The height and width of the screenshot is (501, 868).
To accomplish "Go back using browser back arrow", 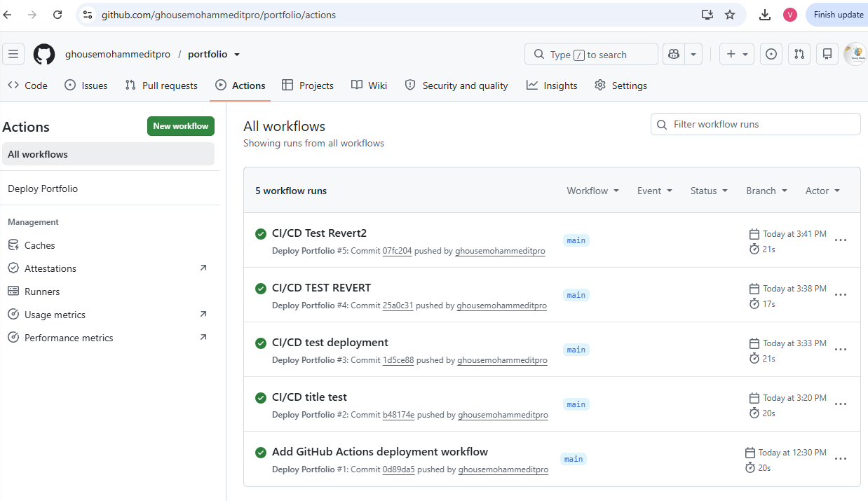I will tap(8, 15).
